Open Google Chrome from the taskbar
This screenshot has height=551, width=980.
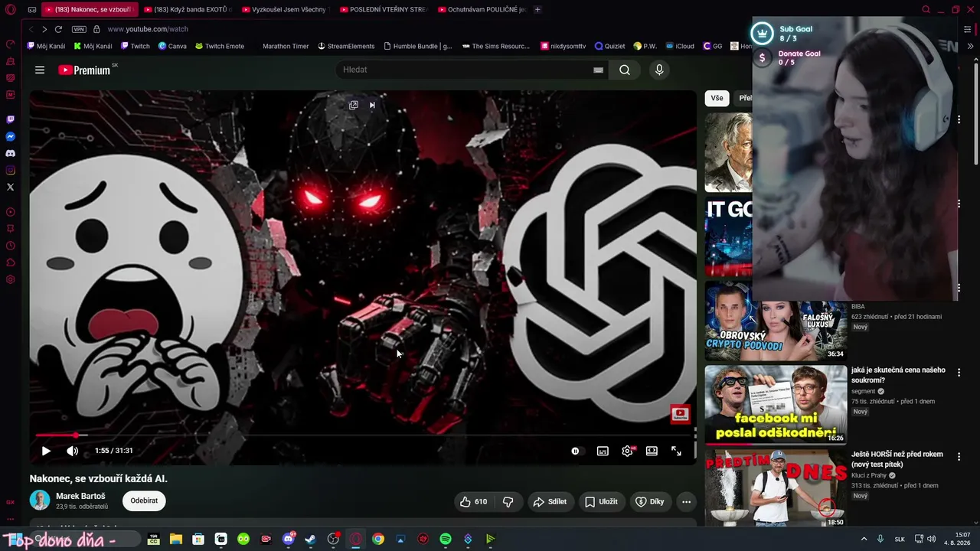378,539
